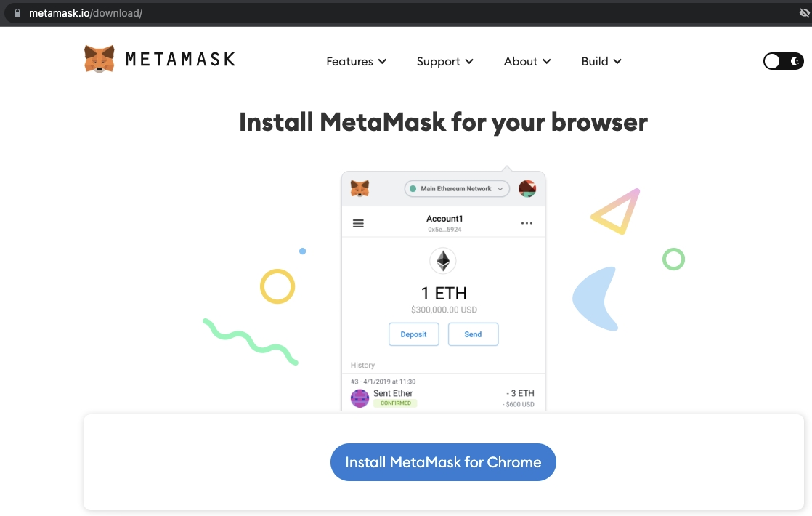The width and height of the screenshot is (812, 516).
Task: Click the Ethereum diamond logo icon
Action: tap(443, 261)
